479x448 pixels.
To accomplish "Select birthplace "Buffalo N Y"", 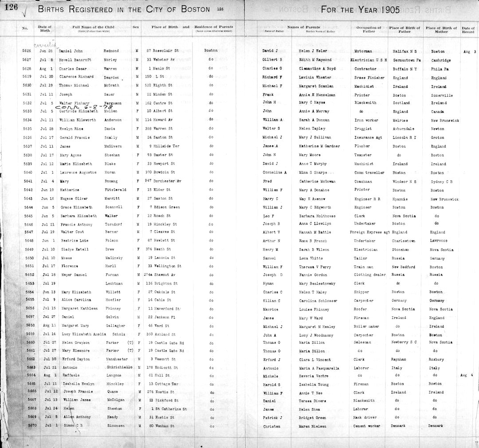I will pyautogui.click(x=405, y=69).
